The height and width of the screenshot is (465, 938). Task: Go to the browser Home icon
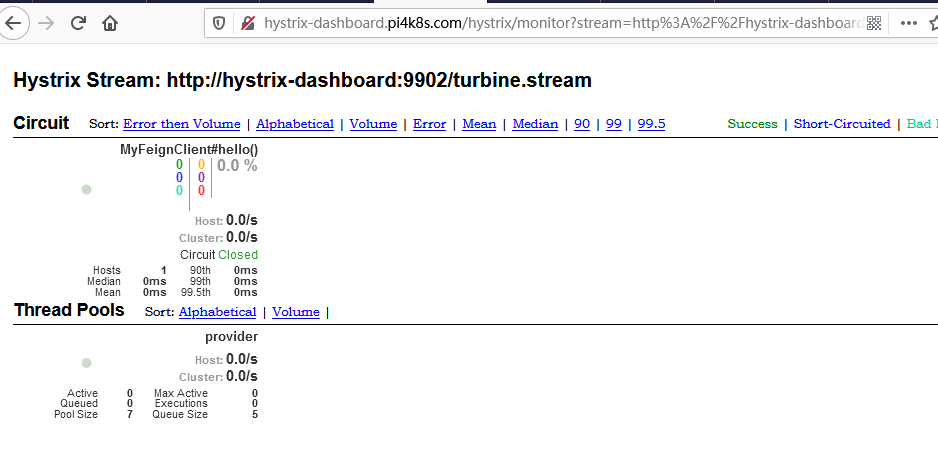point(110,23)
